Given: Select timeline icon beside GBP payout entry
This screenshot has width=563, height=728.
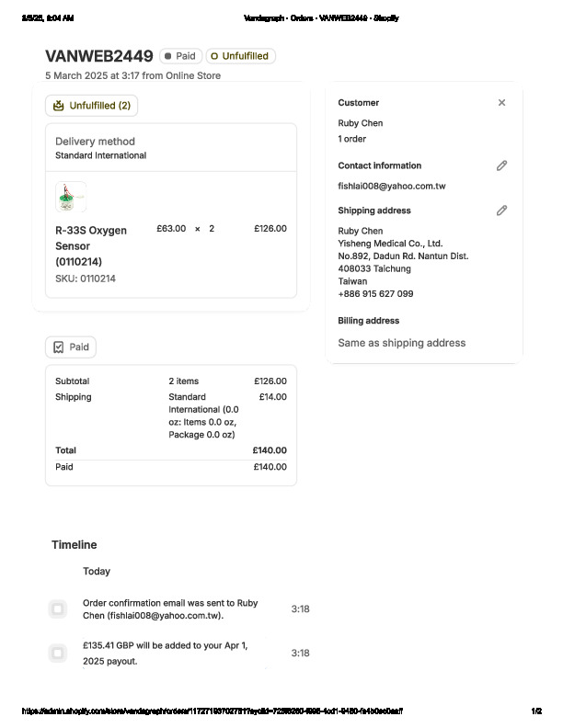Looking at the screenshot, I should pos(58,653).
